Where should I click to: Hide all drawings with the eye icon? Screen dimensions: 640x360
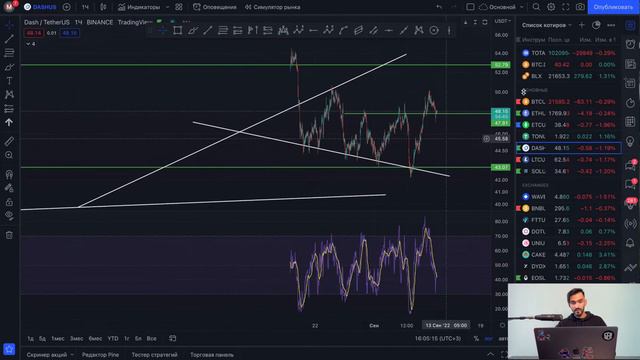click(x=9, y=216)
